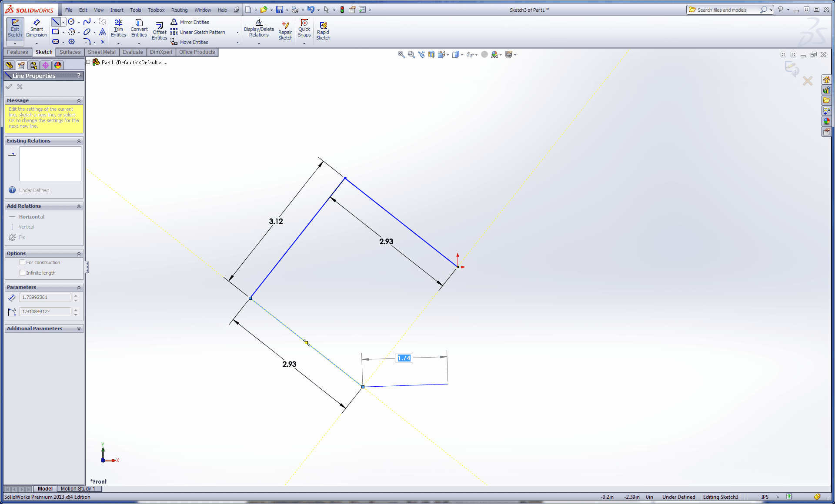Click the line length parameter field
This screenshot has height=504, width=835.
pos(45,297)
